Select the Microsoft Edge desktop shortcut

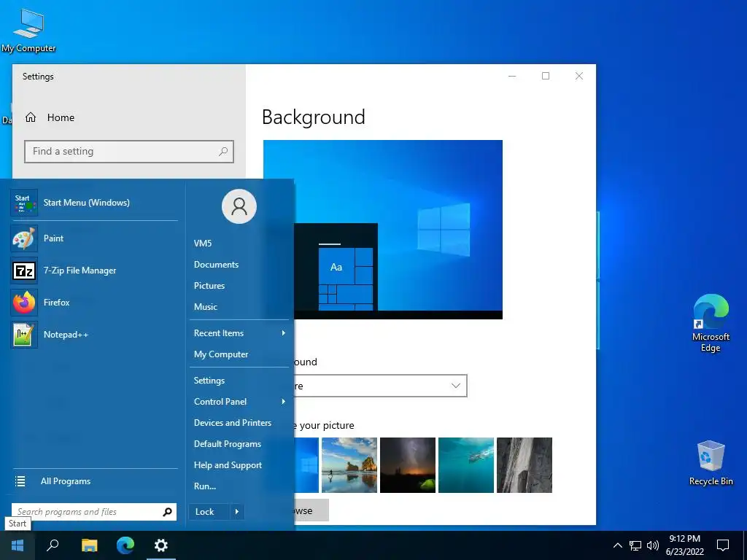point(711,323)
